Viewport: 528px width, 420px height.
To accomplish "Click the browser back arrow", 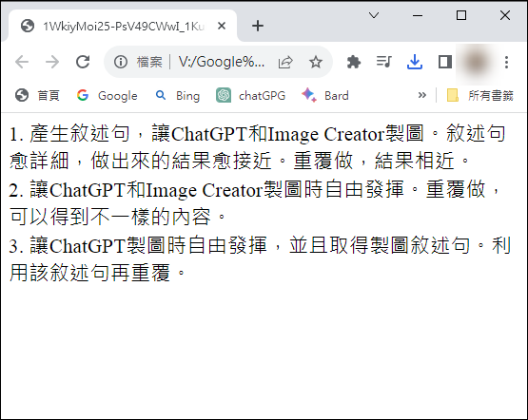I will [22, 62].
